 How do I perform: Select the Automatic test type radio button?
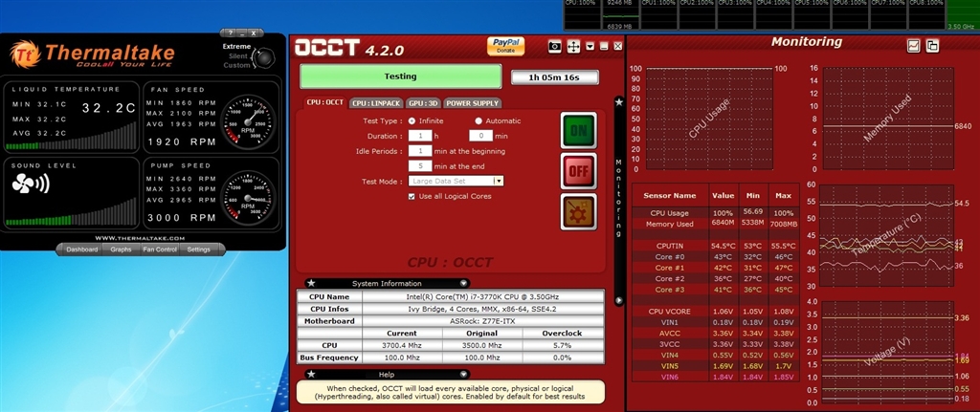[479, 121]
